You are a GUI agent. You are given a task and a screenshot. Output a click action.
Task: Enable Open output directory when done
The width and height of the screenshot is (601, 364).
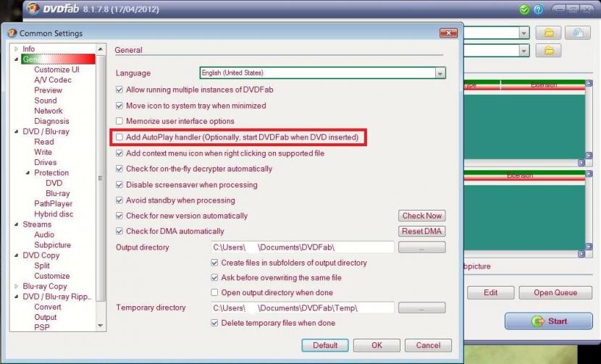point(214,292)
